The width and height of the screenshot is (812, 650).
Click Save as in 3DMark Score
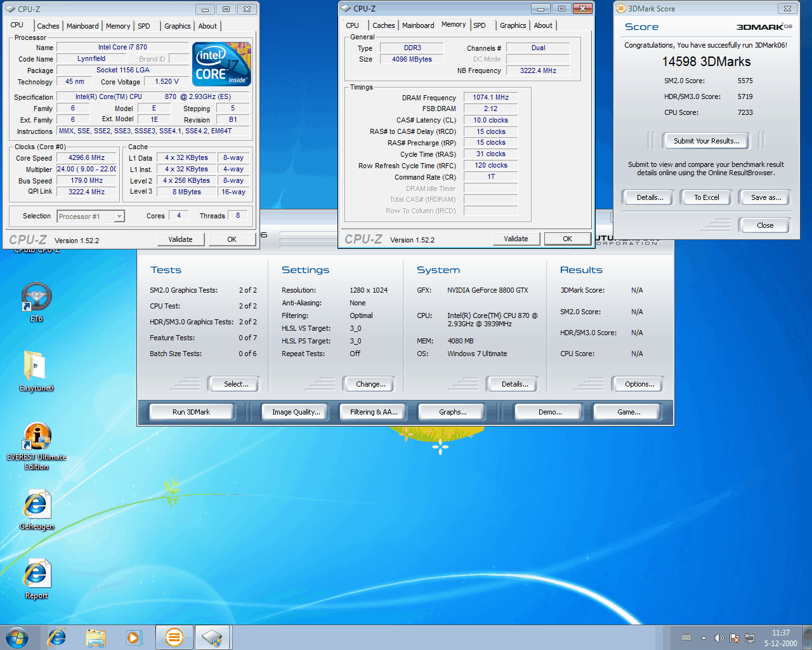point(766,197)
